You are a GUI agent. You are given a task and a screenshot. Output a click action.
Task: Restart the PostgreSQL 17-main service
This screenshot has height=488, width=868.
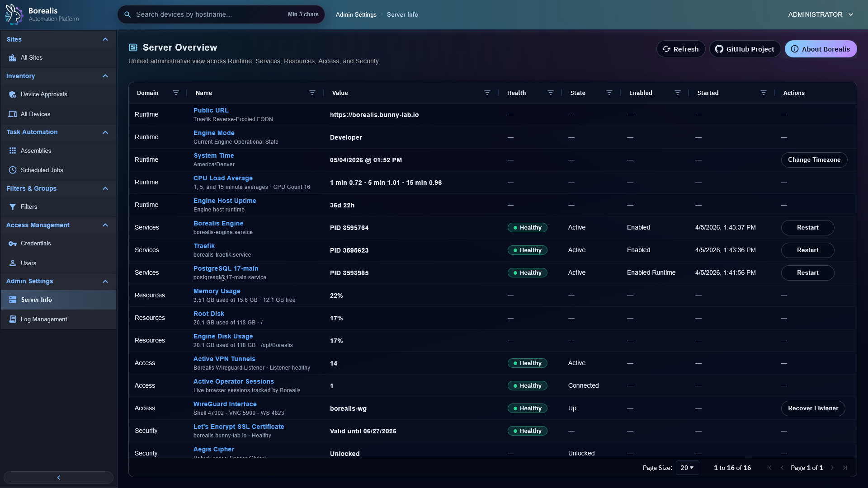[x=807, y=273]
